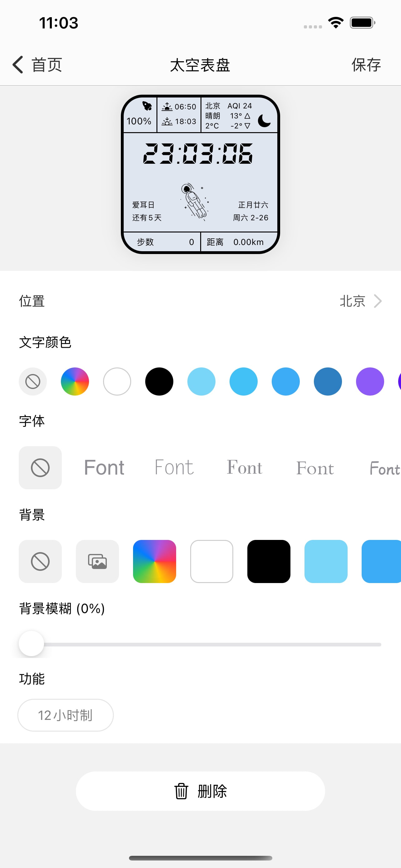The image size is (401, 868).
Task: Tap the watch face preview thumbnail
Action: [200, 174]
